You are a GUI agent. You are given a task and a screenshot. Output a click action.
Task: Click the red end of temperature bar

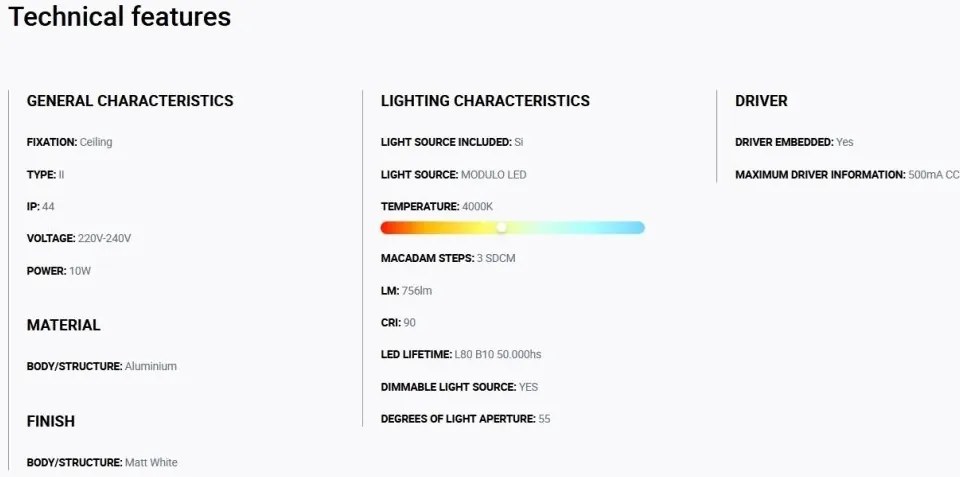pyautogui.click(x=388, y=227)
